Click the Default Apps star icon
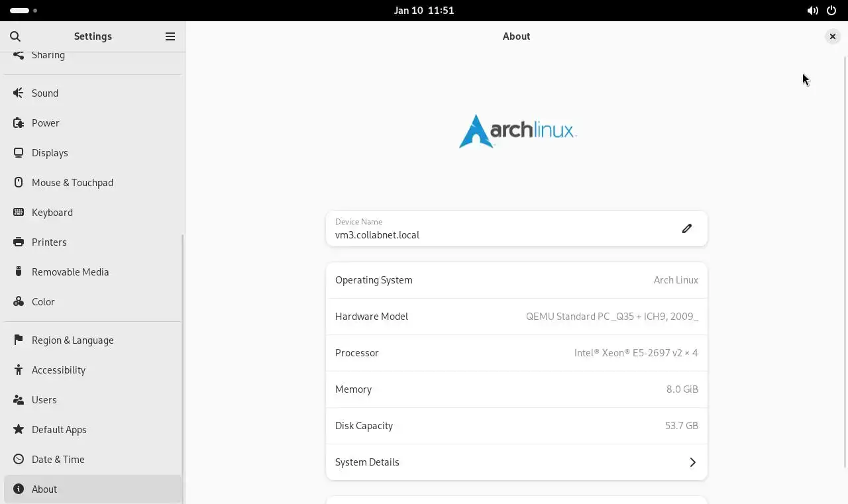Screen dimensions: 848x504 tap(19, 429)
